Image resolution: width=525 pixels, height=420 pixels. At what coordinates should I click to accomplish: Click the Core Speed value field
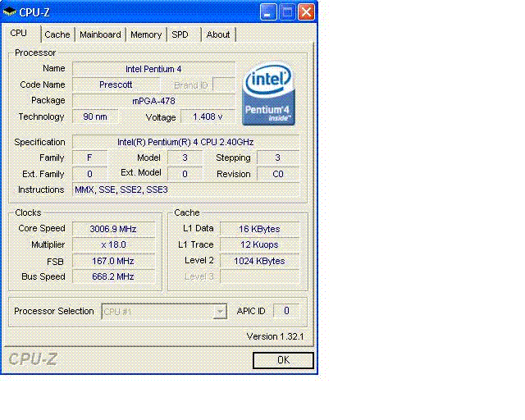click(x=114, y=229)
